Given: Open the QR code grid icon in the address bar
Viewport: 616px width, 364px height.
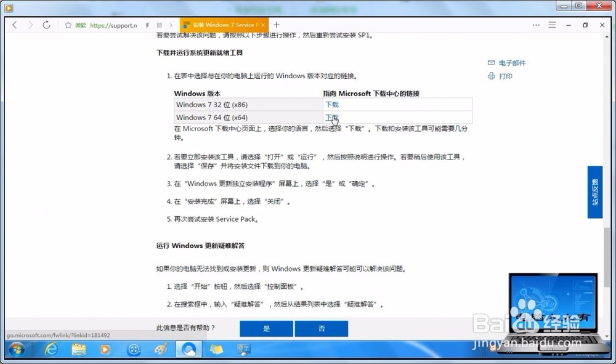Looking at the screenshot, I should [160, 25].
